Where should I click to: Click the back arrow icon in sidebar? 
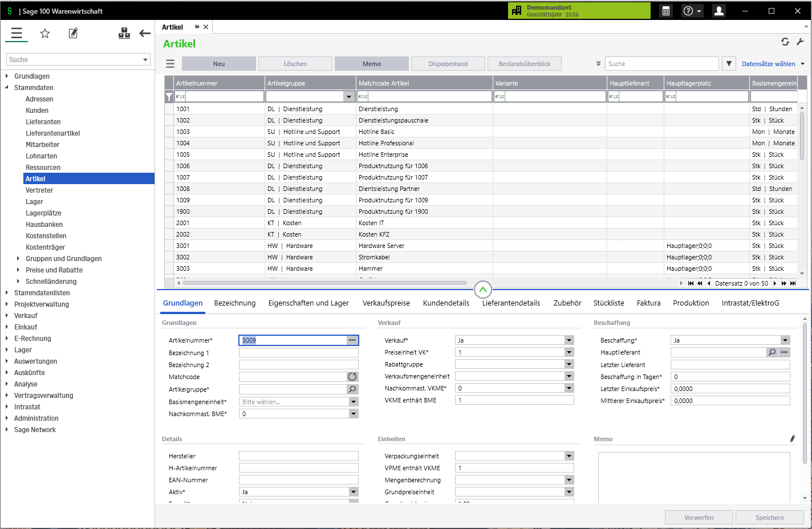[x=145, y=34]
